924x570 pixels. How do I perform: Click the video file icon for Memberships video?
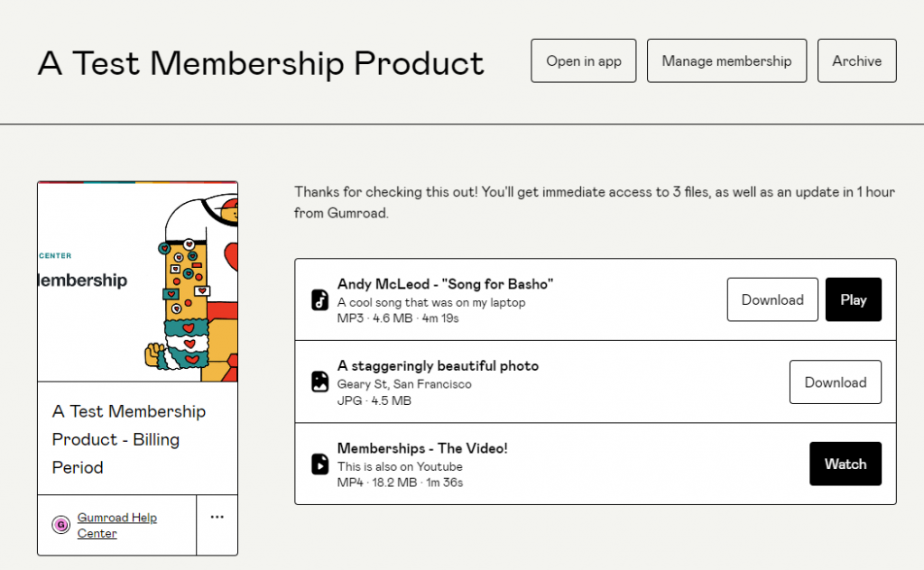319,464
